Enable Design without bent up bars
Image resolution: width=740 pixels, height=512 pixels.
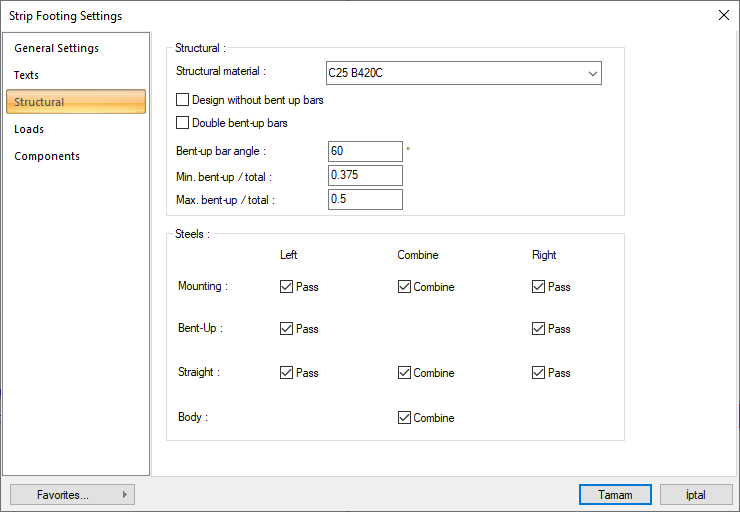click(182, 100)
